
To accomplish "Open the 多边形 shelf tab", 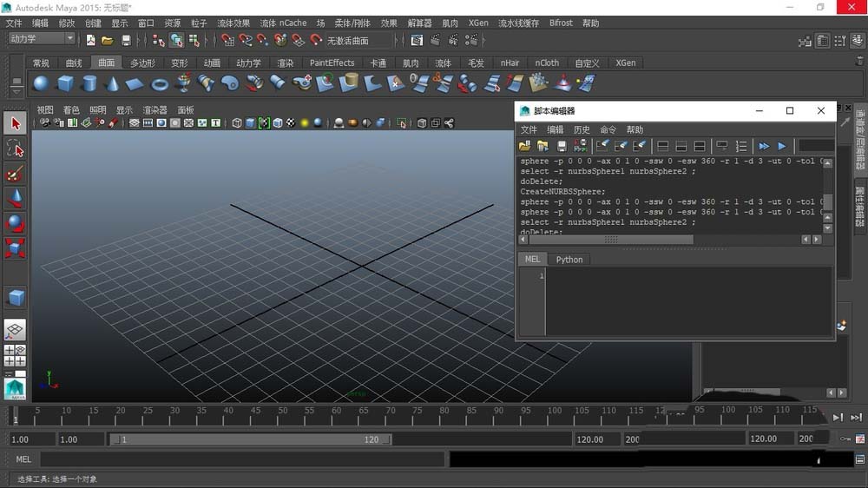I will coord(142,63).
